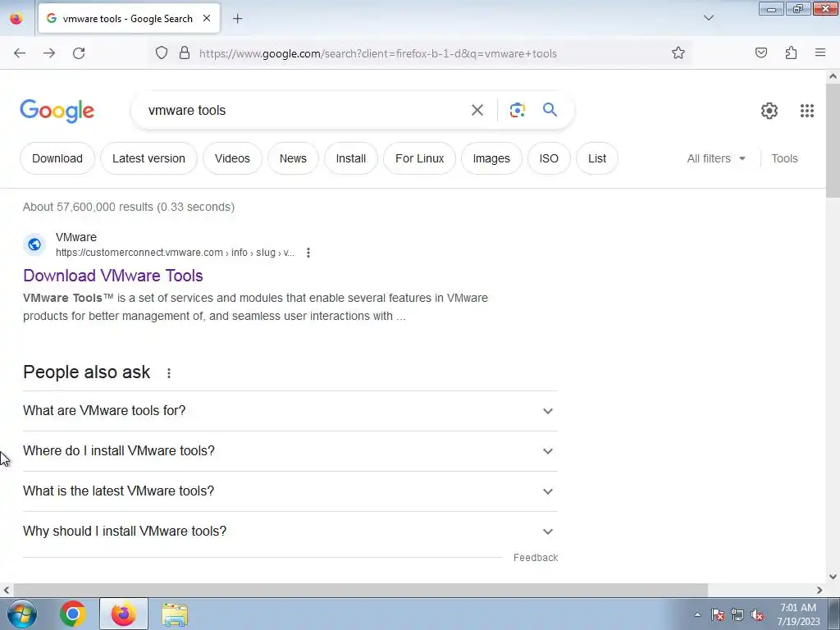The image size is (840, 630).
Task: Select the Latest version filter chip
Action: (149, 158)
